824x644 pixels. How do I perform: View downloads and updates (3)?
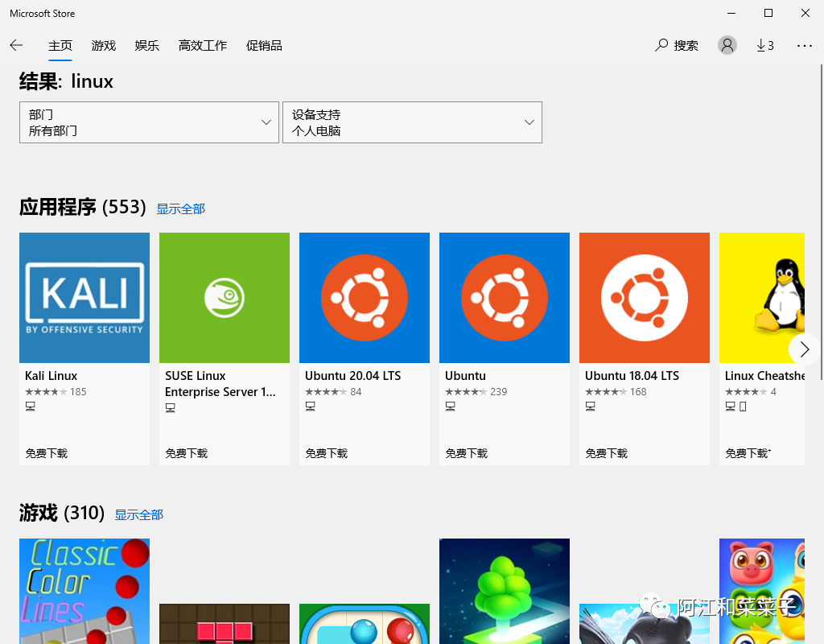click(765, 45)
